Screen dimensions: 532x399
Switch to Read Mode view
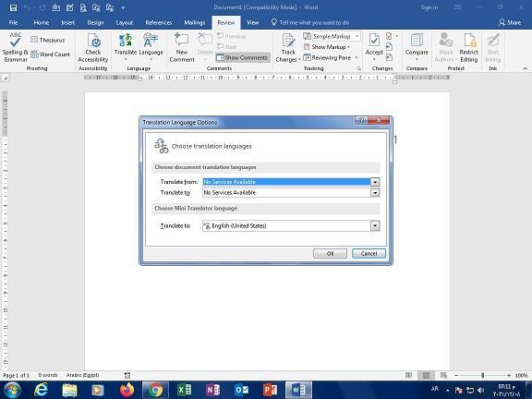click(x=409, y=375)
